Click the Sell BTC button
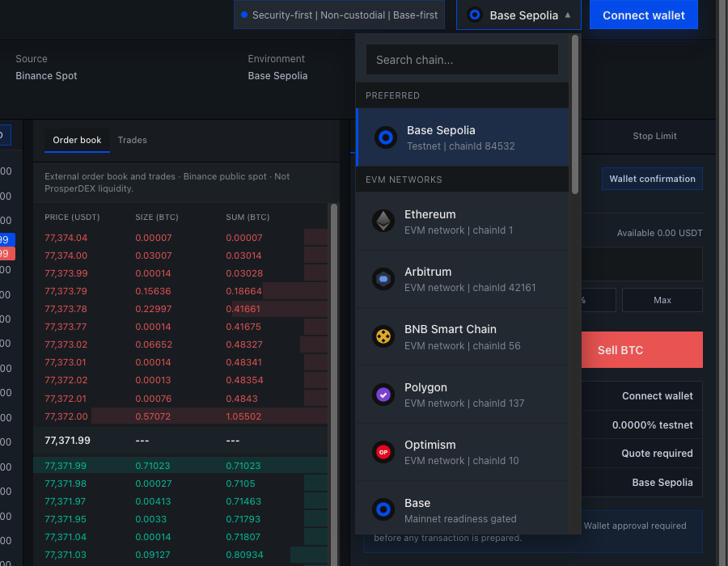 [x=642, y=350]
